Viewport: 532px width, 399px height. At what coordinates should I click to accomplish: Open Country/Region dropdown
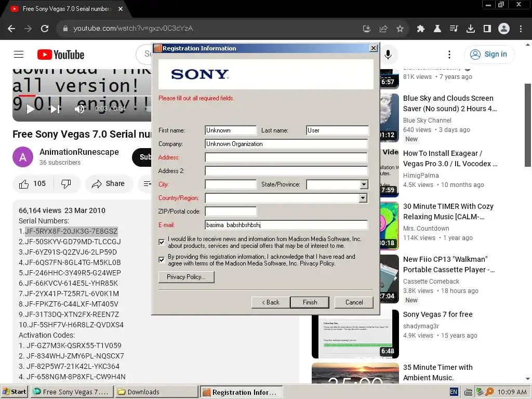[363, 198]
